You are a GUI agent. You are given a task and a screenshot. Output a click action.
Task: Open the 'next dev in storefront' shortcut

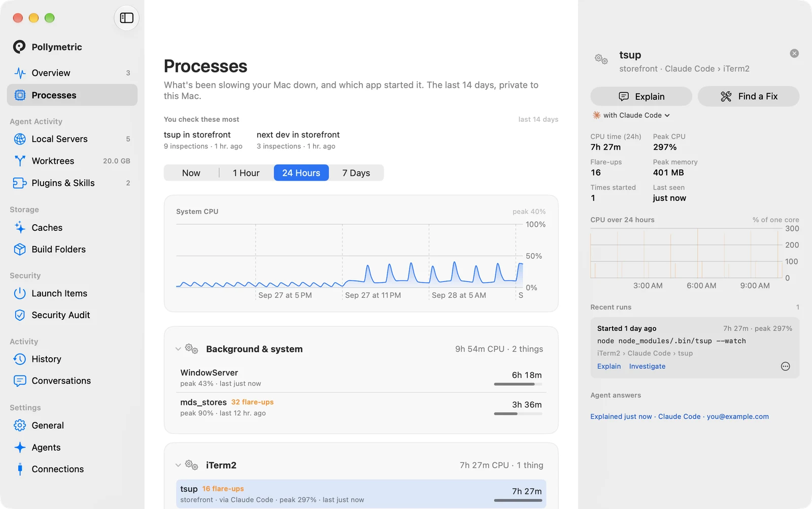click(x=298, y=140)
